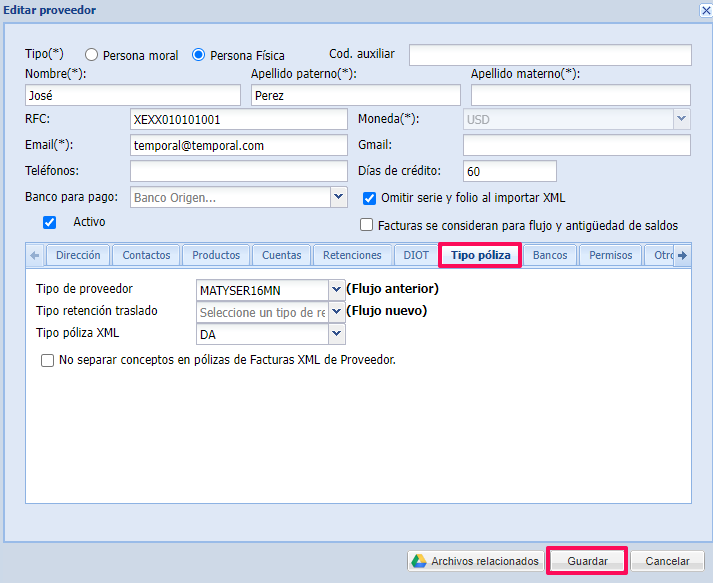Uncheck Omitir serie y folio al importar XML

(x=369, y=198)
